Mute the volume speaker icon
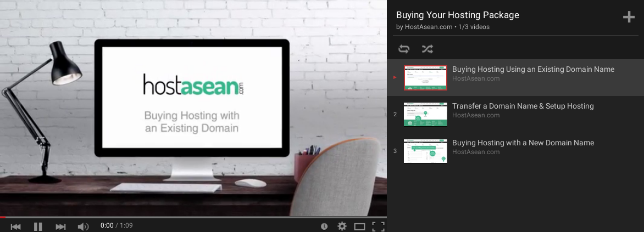Screen dimensions: 644x232 pos(84,227)
